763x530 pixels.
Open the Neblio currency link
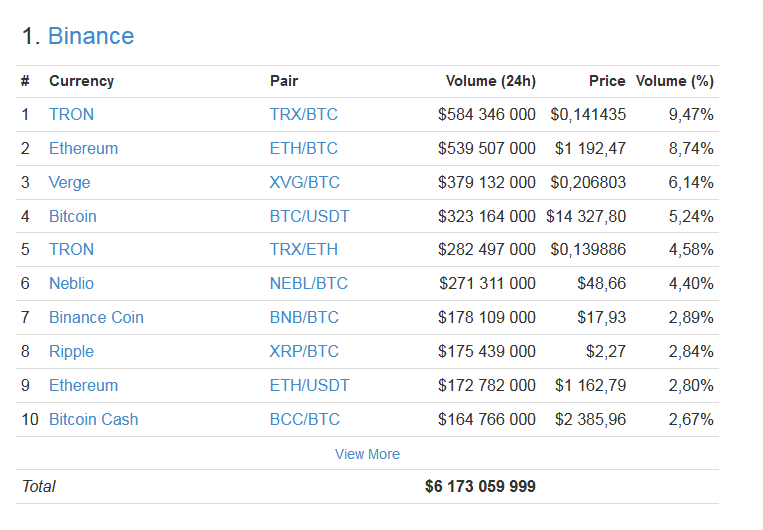click(x=71, y=284)
